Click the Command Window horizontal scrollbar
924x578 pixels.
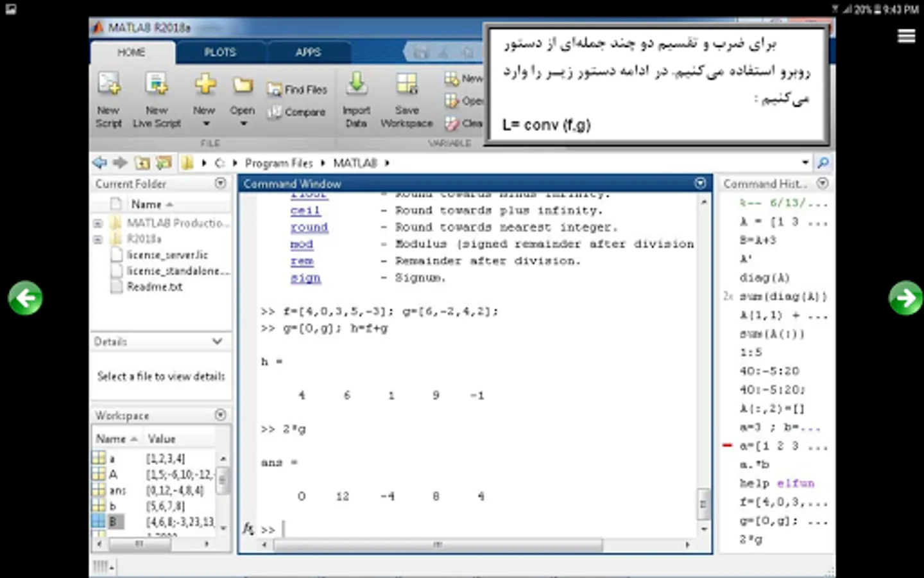tap(438, 545)
